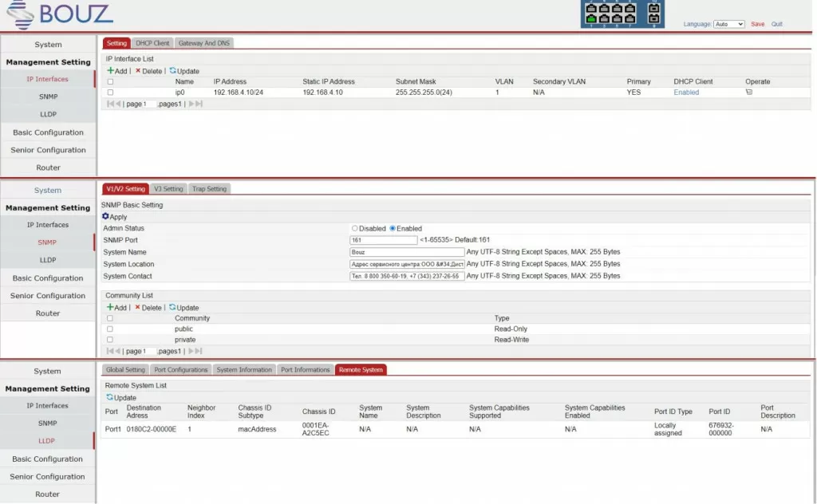Image resolution: width=817 pixels, height=504 pixels.
Task: Go to first page of IP Interface List
Action: pyautogui.click(x=110, y=104)
